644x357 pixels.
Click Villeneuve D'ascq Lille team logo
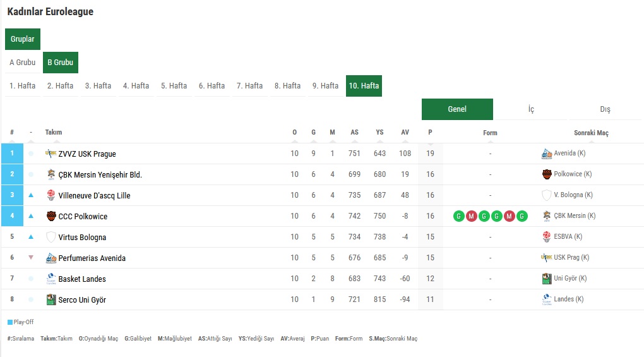tap(51, 195)
